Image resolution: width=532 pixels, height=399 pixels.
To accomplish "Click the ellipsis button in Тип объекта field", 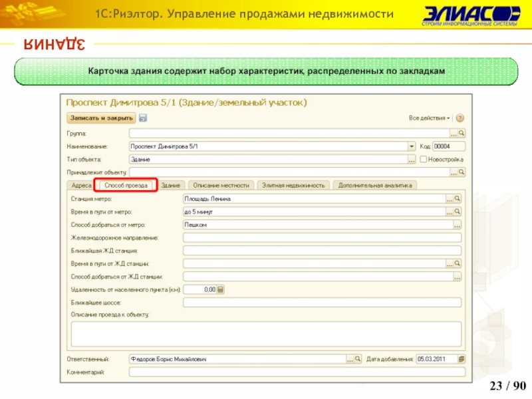I will pos(411,160).
